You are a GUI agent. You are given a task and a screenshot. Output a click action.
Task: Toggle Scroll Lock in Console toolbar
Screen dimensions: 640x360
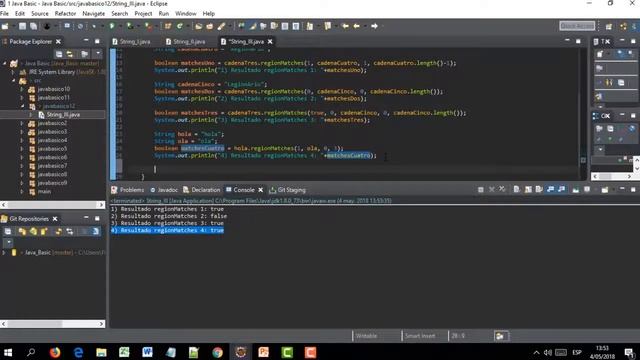[x=528, y=190]
